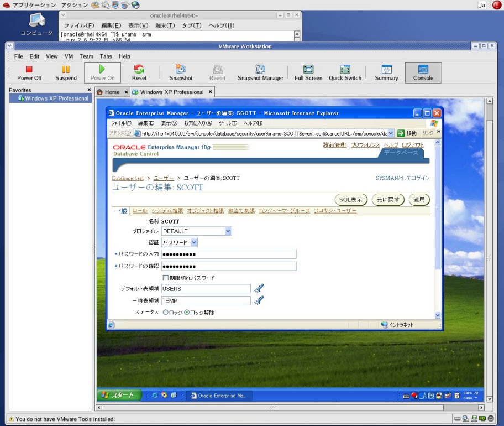This screenshot has width=504, height=426.
Task: Click the IME help question mark tray icon
Action: pos(456,396)
